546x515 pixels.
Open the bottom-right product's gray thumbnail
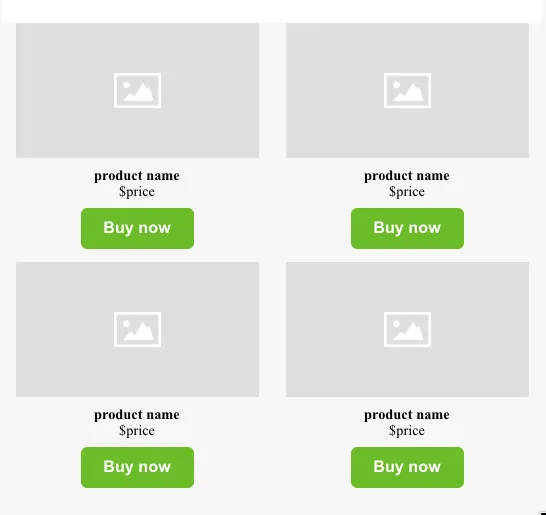point(407,329)
